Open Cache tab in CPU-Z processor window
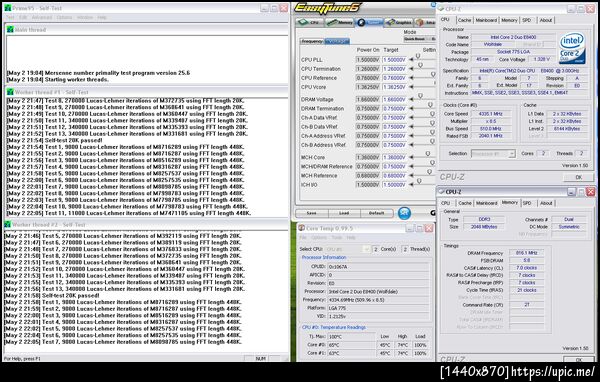 [x=464, y=20]
